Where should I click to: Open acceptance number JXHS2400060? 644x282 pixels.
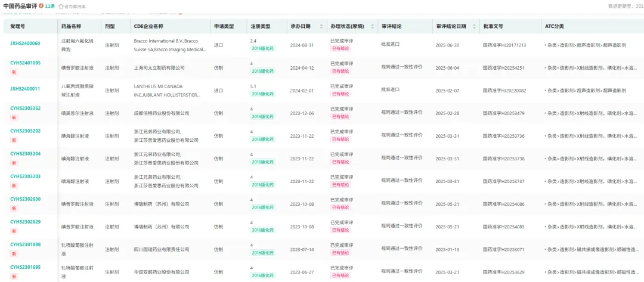pyautogui.click(x=25, y=44)
